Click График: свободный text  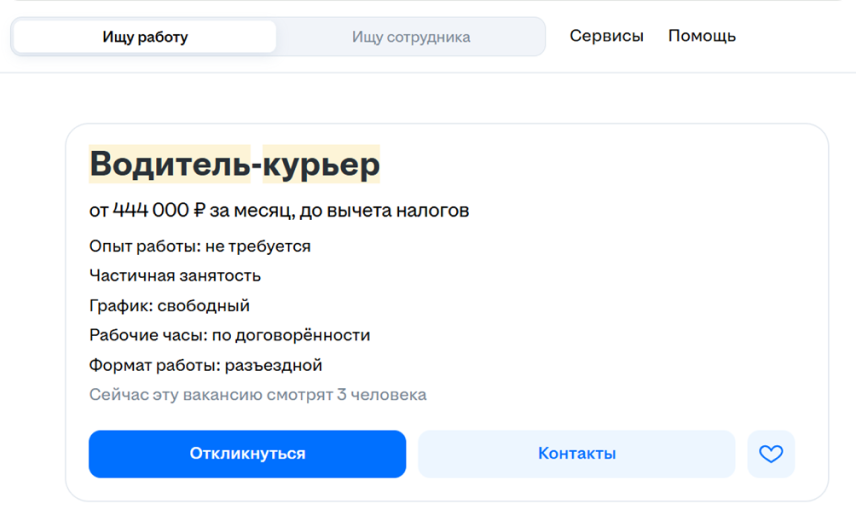pyautogui.click(x=169, y=306)
